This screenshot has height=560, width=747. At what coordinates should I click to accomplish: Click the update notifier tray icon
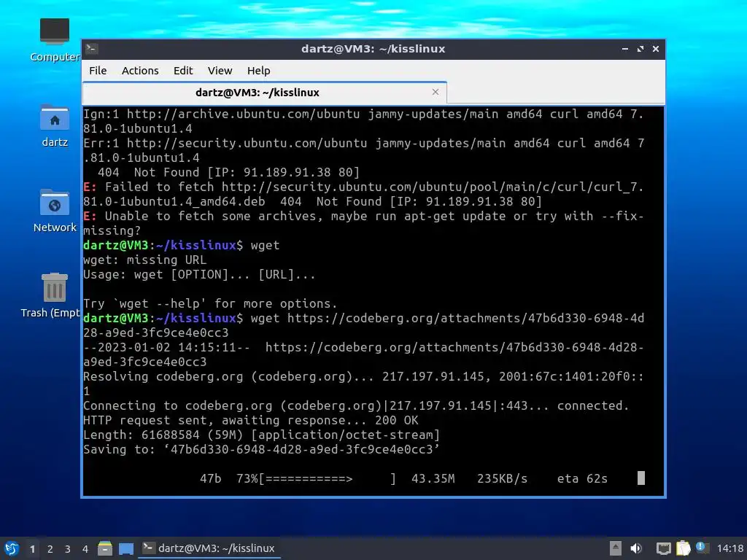click(x=702, y=548)
